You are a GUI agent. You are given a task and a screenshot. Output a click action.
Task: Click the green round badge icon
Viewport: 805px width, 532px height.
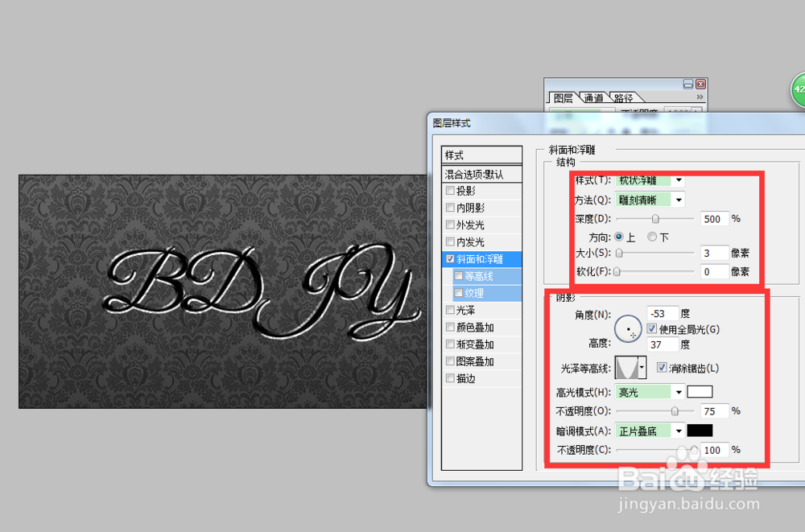coord(798,90)
